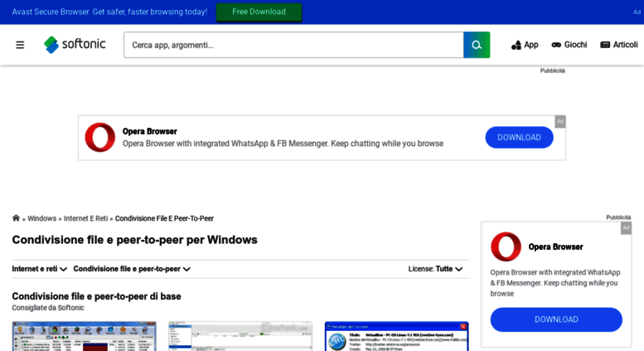Image resolution: width=644 pixels, height=351 pixels.
Task: Click the App icon in header
Action: point(516,45)
